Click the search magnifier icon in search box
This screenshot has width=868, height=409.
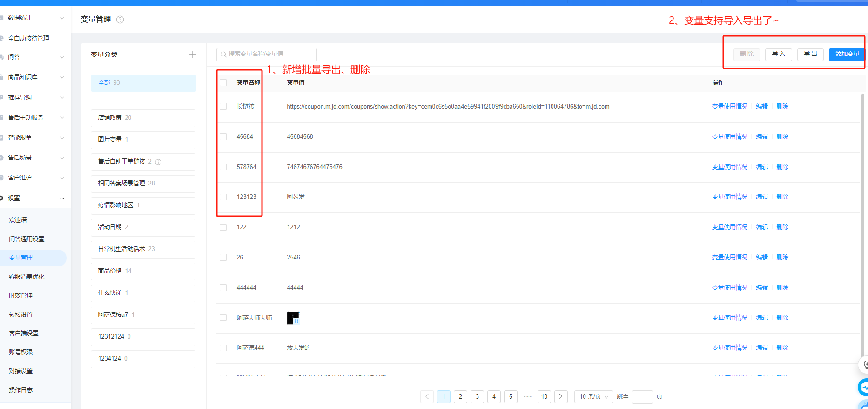pyautogui.click(x=223, y=55)
